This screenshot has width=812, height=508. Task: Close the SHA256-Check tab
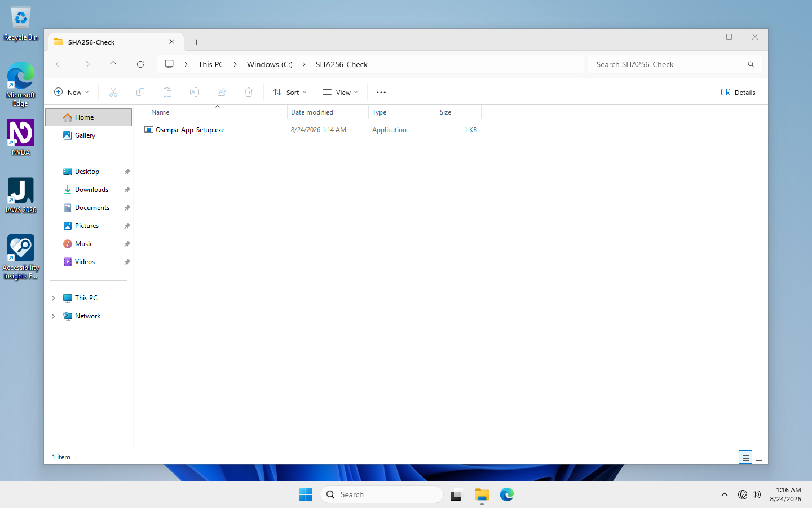tap(172, 42)
